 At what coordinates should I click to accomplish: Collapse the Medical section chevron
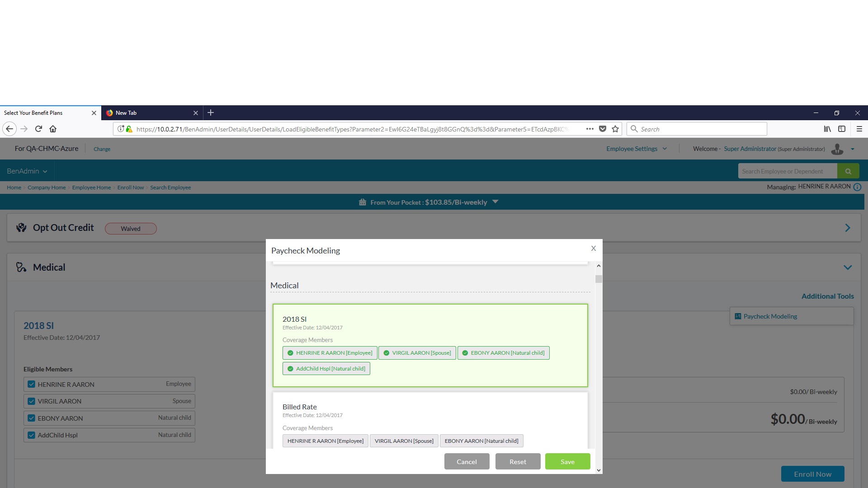pos(848,267)
